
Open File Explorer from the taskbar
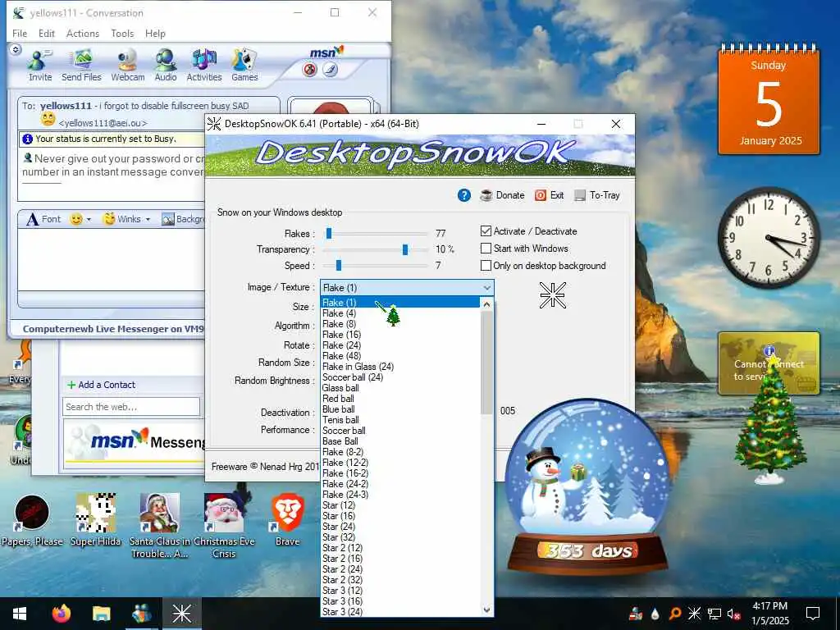tap(101, 614)
